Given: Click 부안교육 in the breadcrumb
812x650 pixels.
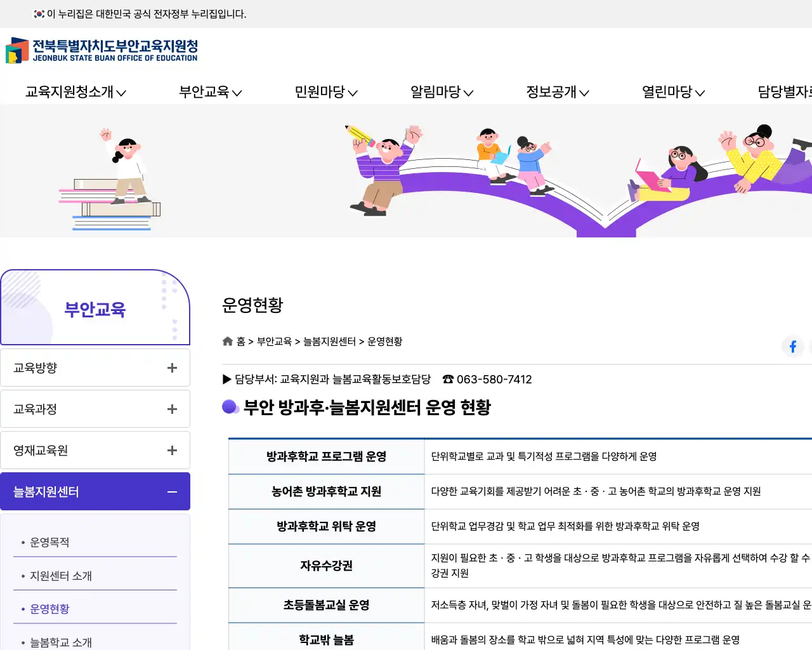Looking at the screenshot, I should pyautogui.click(x=274, y=342).
